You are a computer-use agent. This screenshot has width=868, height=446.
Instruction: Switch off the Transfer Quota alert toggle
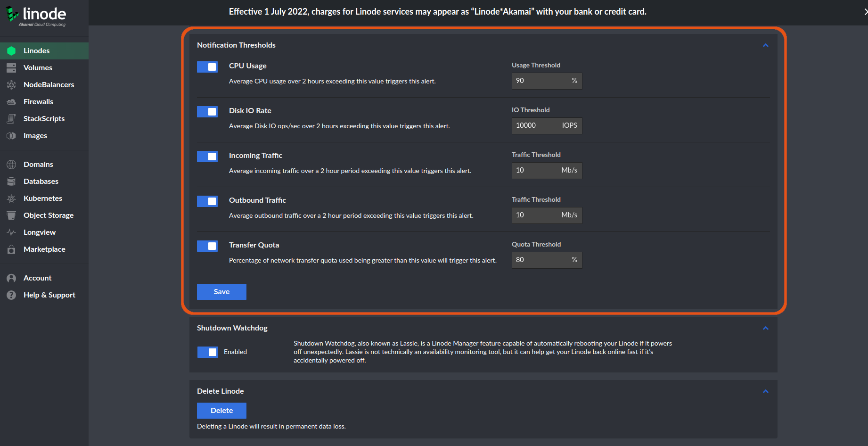[x=207, y=246]
